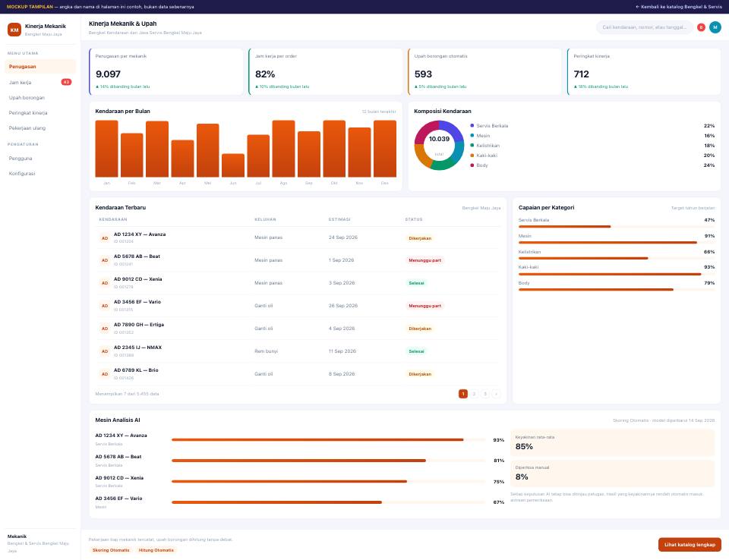The image size is (729, 560).
Task: Click the Des bar in Kendaraan per Bulan chart
Action: (385, 149)
